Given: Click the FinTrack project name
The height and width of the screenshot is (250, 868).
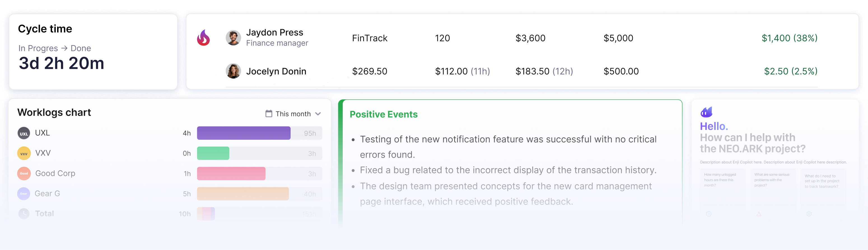Looking at the screenshot, I should (x=370, y=38).
